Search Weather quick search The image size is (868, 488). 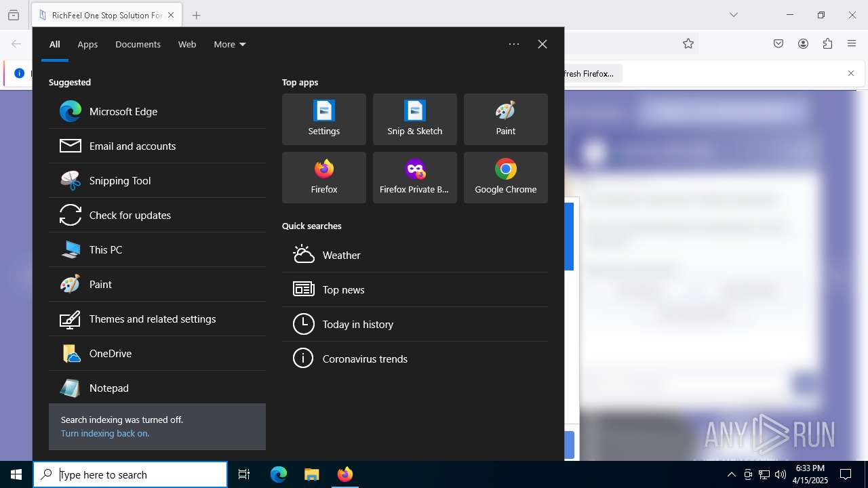[415, 256]
